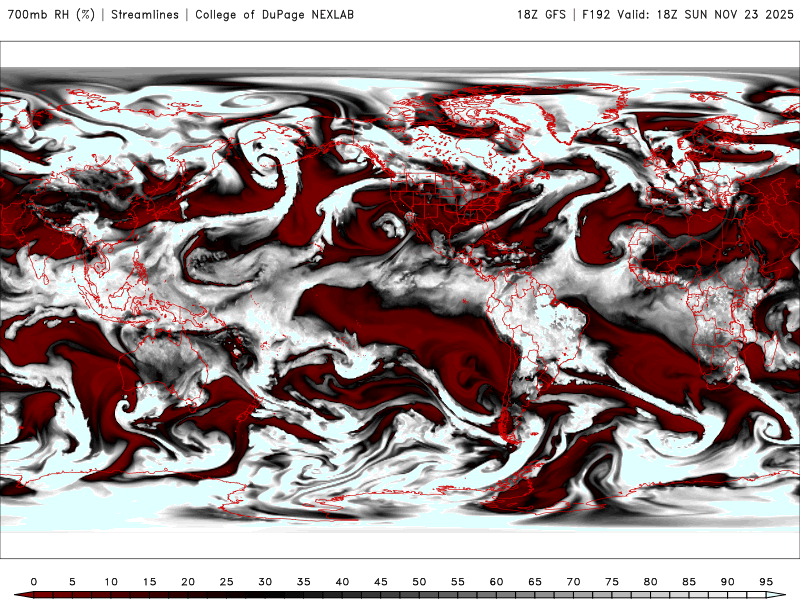Image resolution: width=800 pixels, height=600 pixels.
Task: Click the '18Z GFS' model run label
Action: tap(541, 15)
